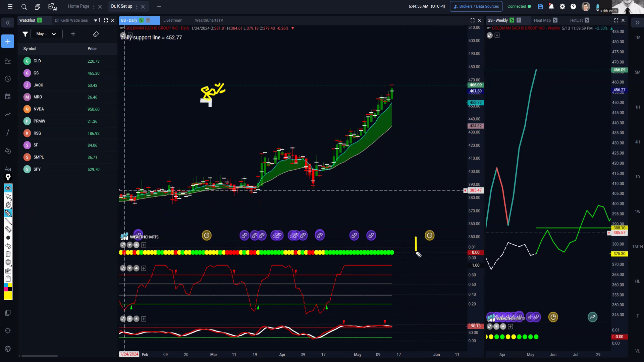Screen dimensions: 644x362
Task: Set the 5M timeframe button
Action: click(637, 72)
